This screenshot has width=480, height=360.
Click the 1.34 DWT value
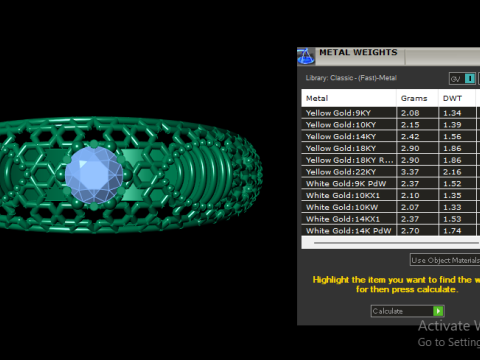click(452, 113)
